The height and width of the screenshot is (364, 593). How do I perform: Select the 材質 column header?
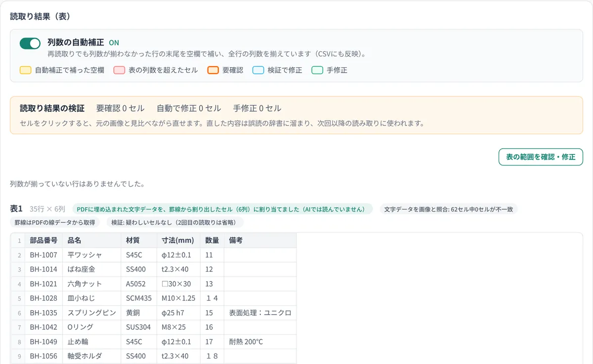pyautogui.click(x=138, y=241)
